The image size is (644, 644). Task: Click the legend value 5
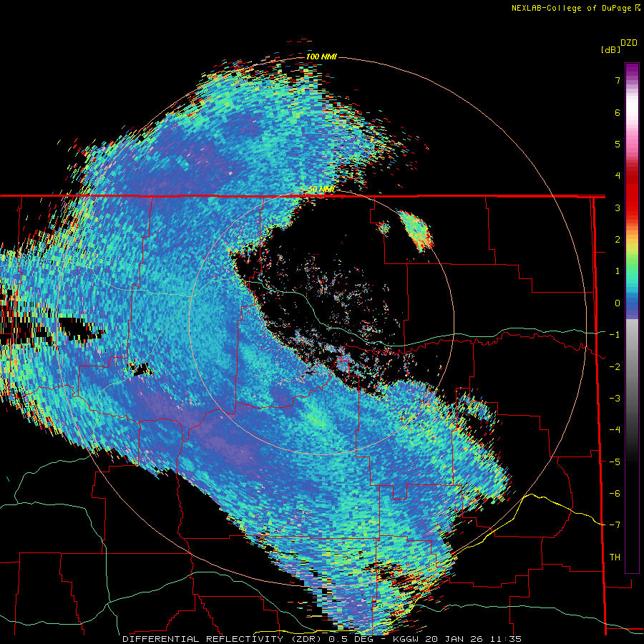[x=618, y=144]
